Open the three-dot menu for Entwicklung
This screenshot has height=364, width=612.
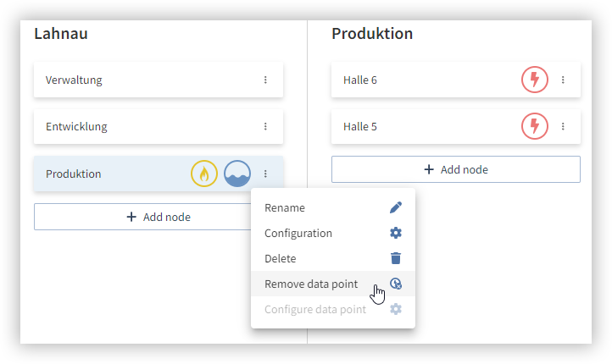tap(265, 126)
